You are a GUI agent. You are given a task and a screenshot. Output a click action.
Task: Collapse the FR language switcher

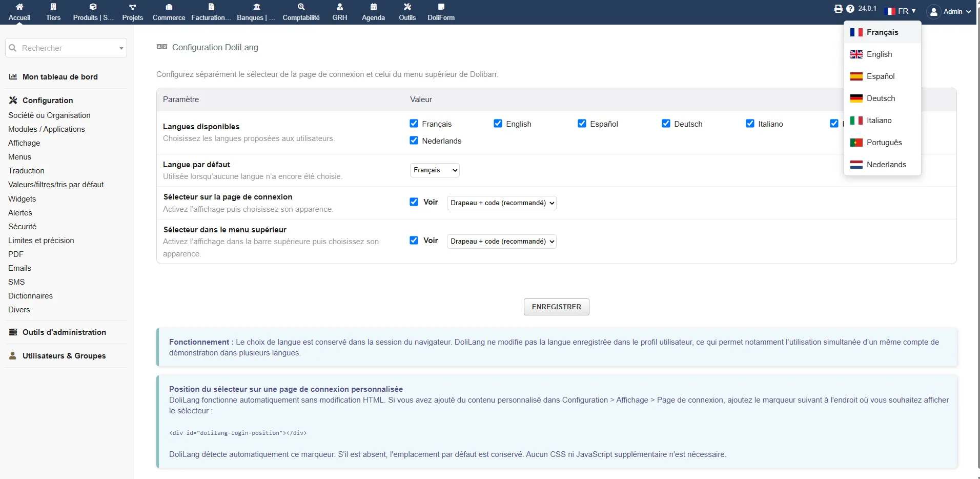click(x=901, y=11)
